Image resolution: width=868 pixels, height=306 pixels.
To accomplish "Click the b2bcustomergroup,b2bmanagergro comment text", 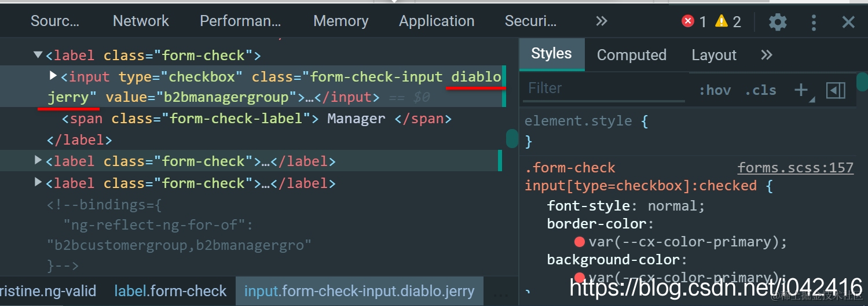I will (x=179, y=245).
